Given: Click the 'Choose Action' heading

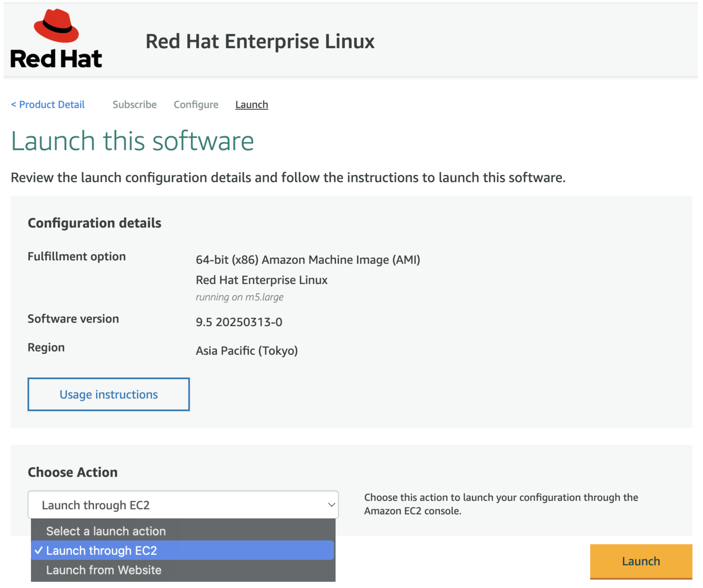Looking at the screenshot, I should tap(73, 472).
